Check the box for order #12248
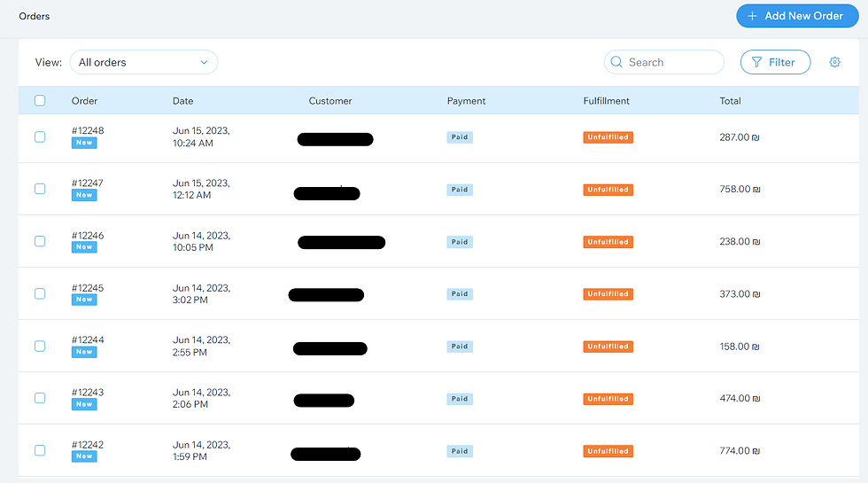Viewport: 868px width, 483px height. [40, 136]
